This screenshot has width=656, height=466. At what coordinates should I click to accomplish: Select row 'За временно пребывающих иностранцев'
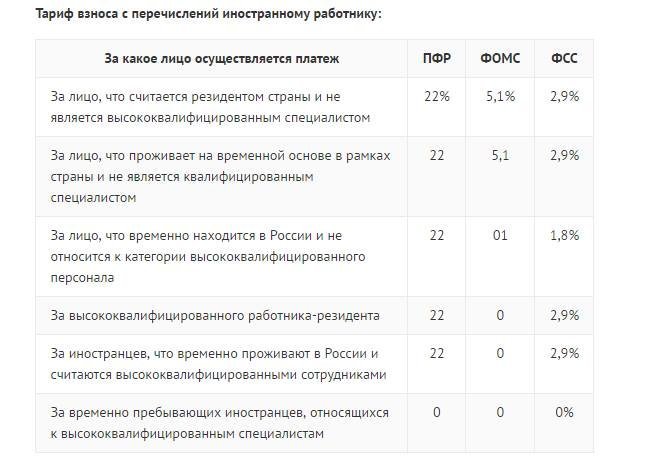314,423
